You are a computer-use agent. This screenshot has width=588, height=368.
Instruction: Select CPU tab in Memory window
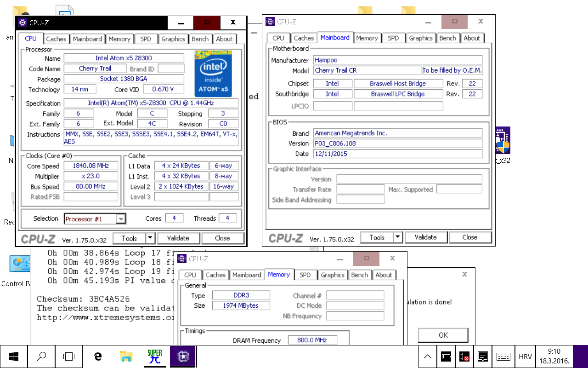pyautogui.click(x=190, y=275)
